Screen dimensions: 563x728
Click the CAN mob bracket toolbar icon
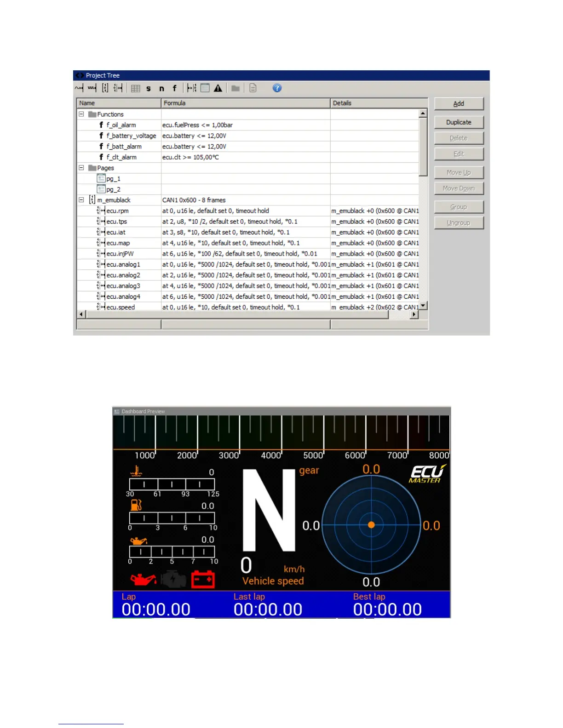(x=105, y=88)
